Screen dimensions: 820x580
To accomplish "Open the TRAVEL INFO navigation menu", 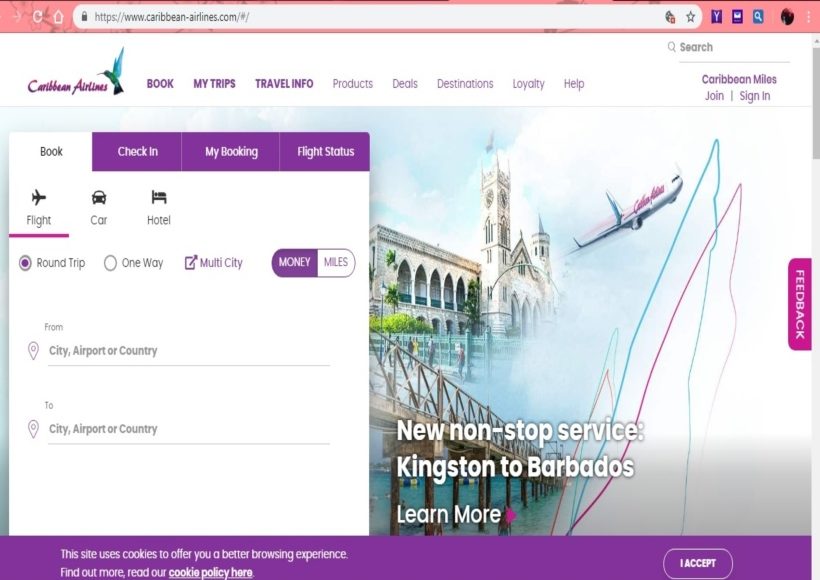I will pos(284,84).
